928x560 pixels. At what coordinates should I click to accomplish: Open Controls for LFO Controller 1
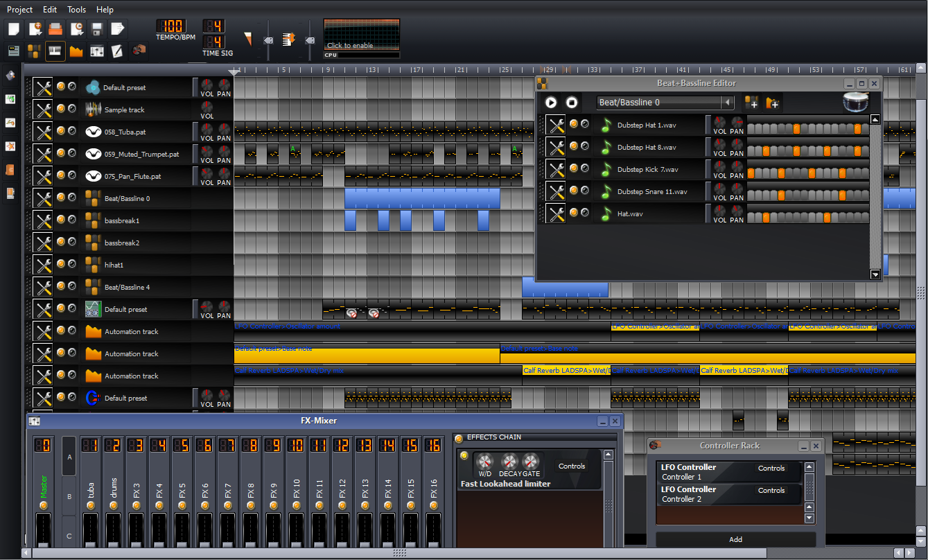[x=771, y=468]
